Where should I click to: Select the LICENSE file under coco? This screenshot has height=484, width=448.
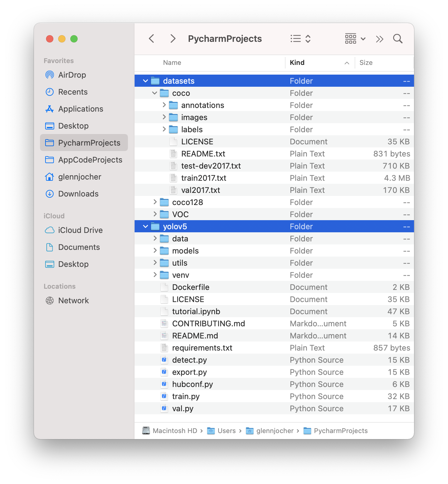point(274,142)
